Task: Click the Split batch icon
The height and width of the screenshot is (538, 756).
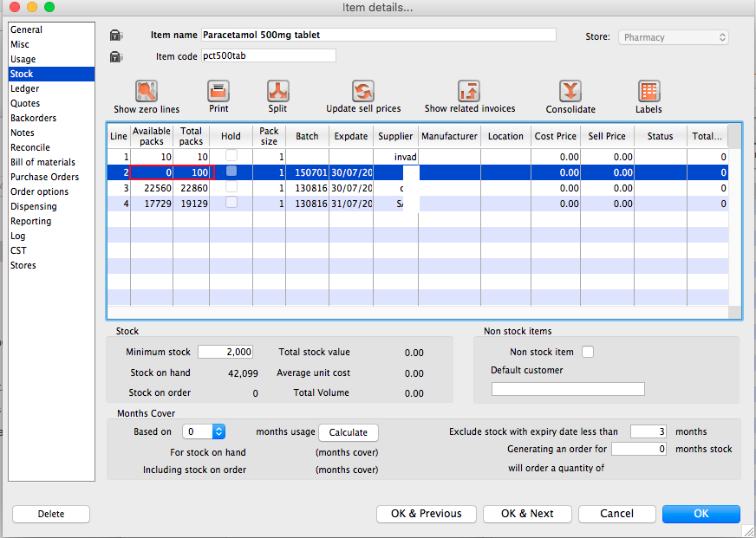Action: pos(277,91)
